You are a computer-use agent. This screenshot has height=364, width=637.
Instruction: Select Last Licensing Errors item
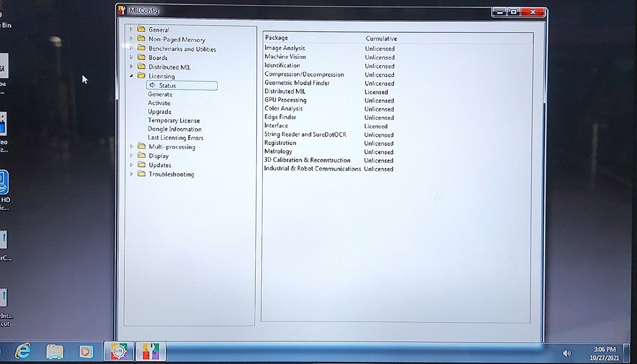click(x=175, y=138)
